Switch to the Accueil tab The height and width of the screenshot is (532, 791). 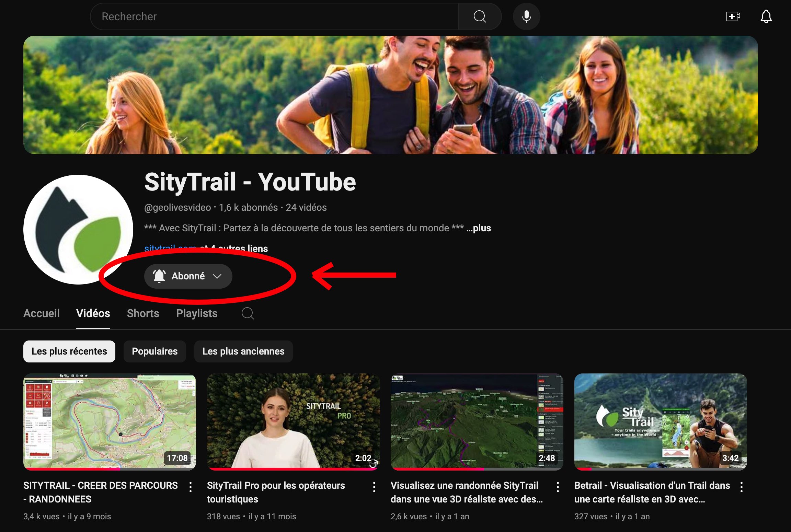[x=42, y=313]
